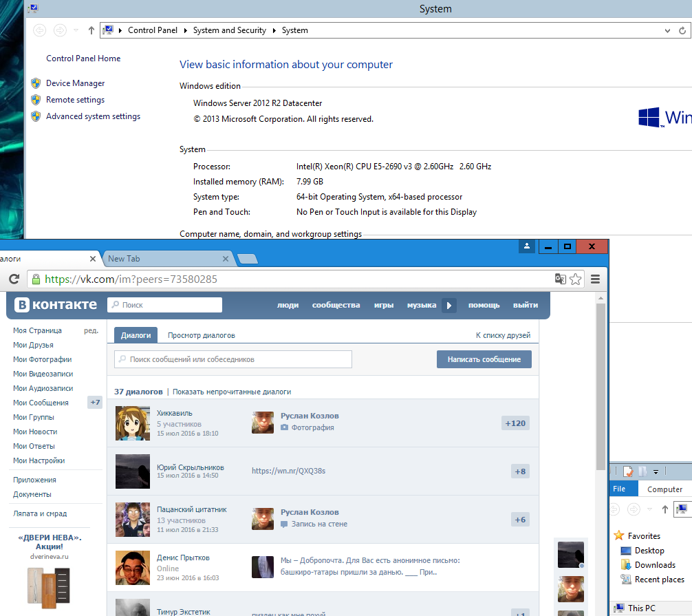Open quick access toolbar dropdown in Explorer

pyautogui.click(x=656, y=472)
